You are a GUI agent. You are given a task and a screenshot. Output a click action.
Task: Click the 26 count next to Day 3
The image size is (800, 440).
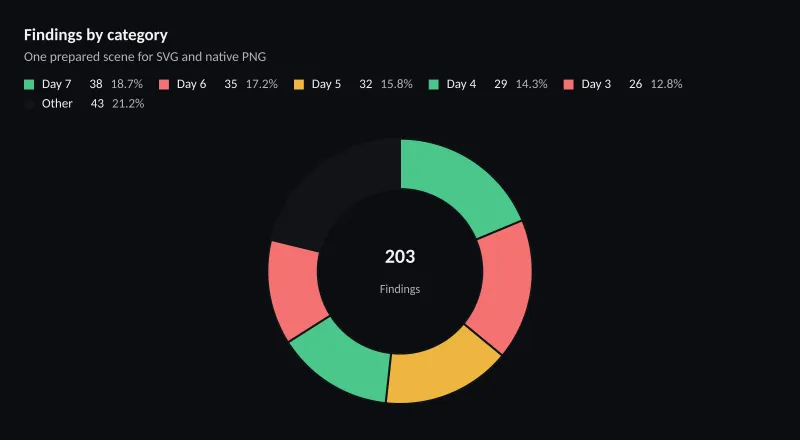[635, 84]
